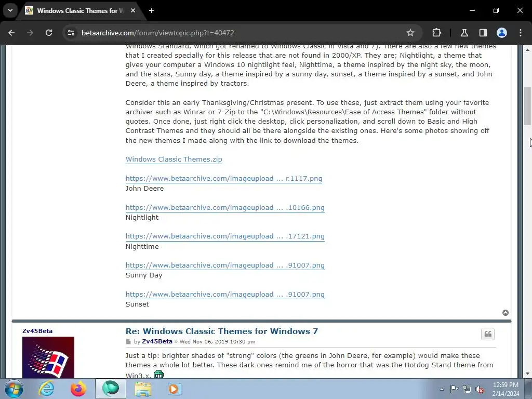Launch Firefox from taskbar
This screenshot has width=532, height=399.
click(78, 389)
